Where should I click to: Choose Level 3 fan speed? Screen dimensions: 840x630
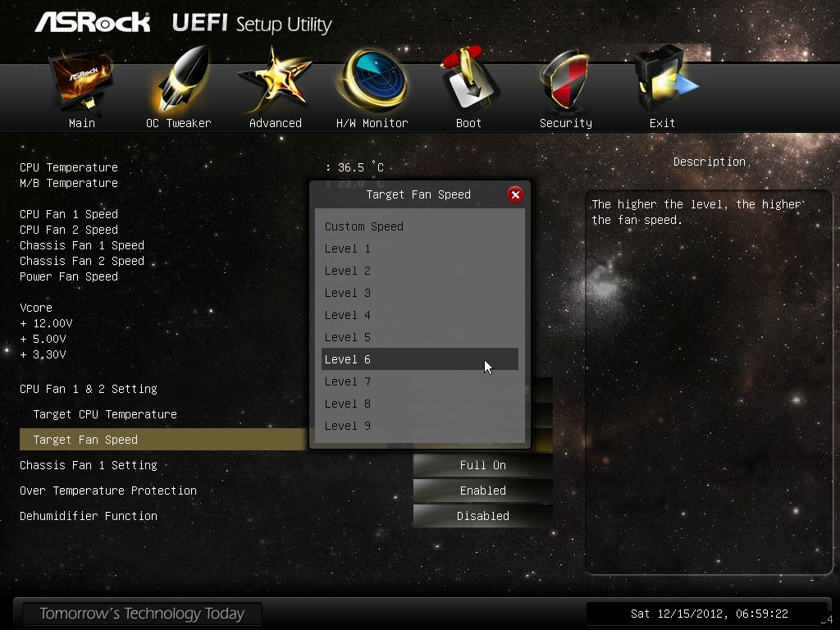(419, 293)
